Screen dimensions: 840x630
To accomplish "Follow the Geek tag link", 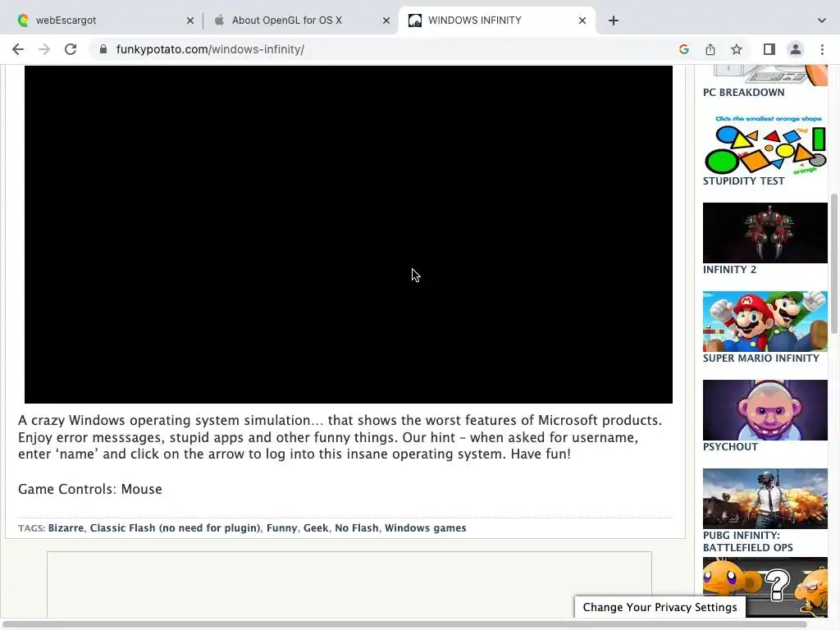I will click(316, 527).
